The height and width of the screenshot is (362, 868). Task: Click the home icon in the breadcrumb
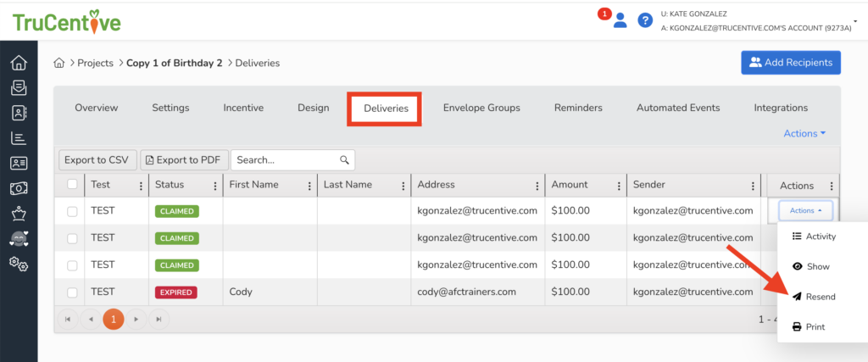pyautogui.click(x=59, y=63)
